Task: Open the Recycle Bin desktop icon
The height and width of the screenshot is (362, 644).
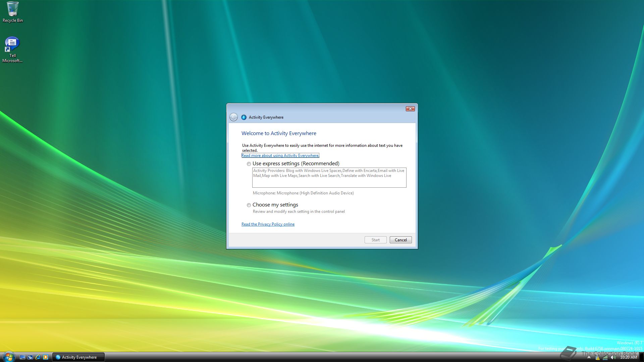Action: point(12,12)
